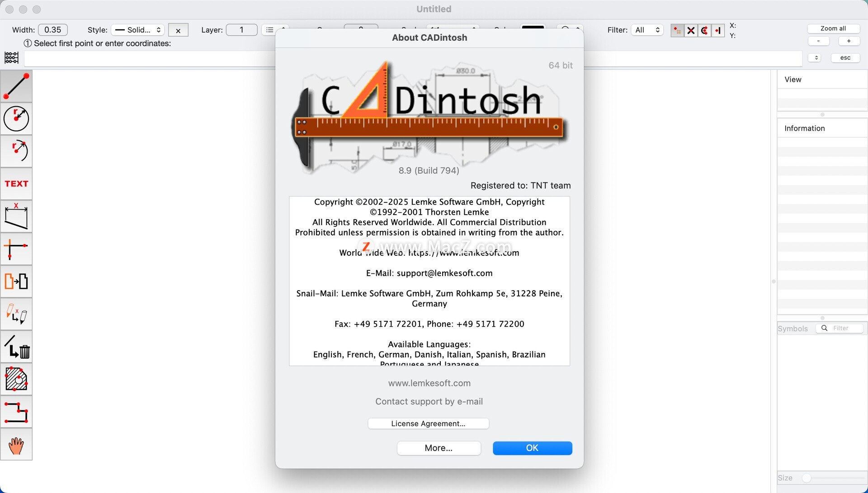
Task: Choose the Hand pan tool
Action: pyautogui.click(x=16, y=445)
